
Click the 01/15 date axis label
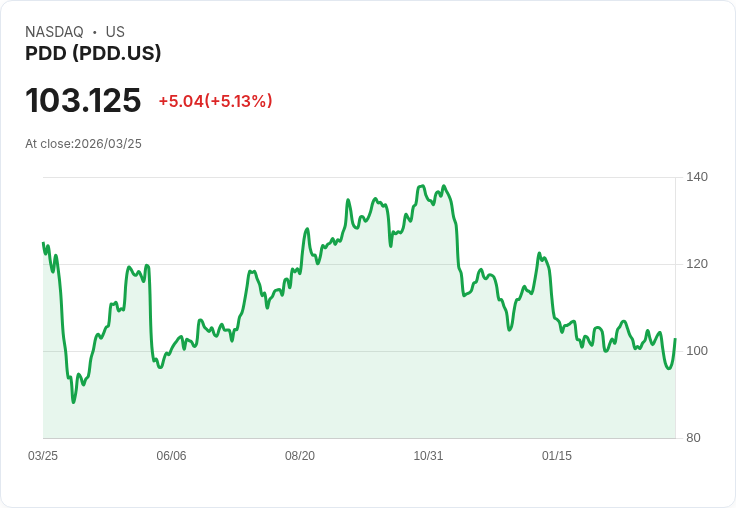557,456
